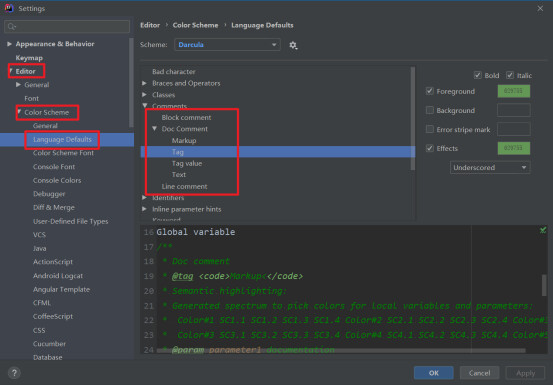Viewport: 553px width, 386px height.
Task: Click the Cancel button
Action: tap(479, 373)
